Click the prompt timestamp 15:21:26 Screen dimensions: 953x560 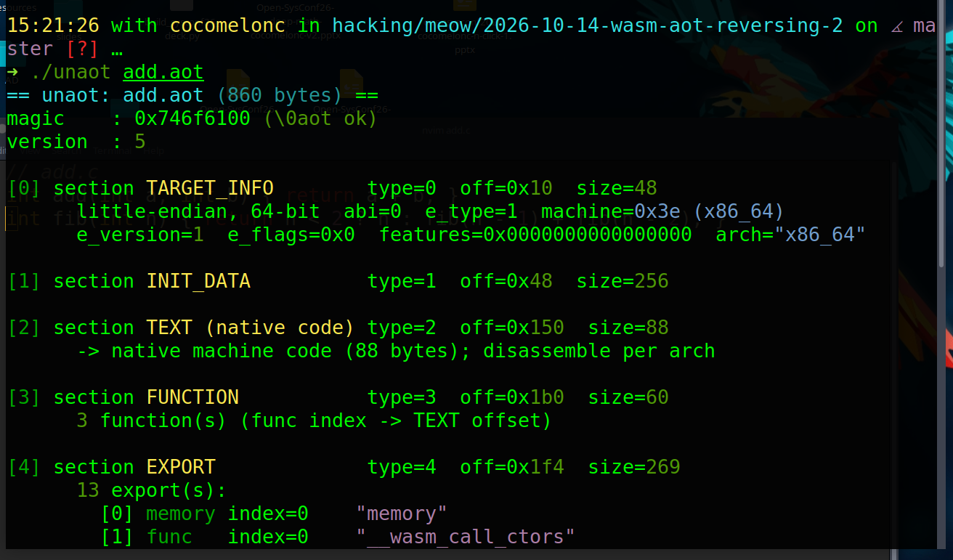point(53,25)
